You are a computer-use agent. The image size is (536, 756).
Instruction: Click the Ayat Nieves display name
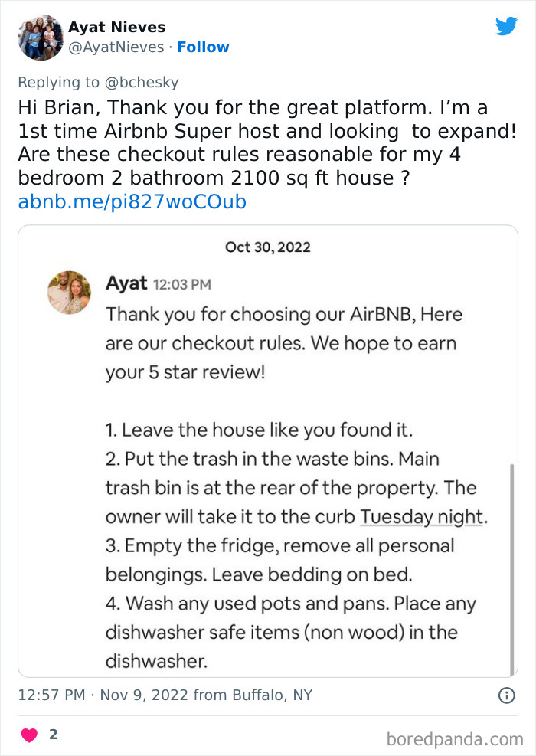tap(116, 28)
